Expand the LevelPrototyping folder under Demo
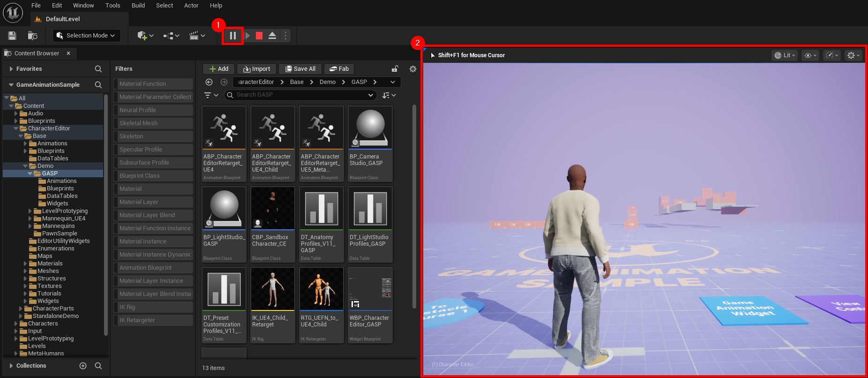Screen dimensions: 868x378 [30, 211]
